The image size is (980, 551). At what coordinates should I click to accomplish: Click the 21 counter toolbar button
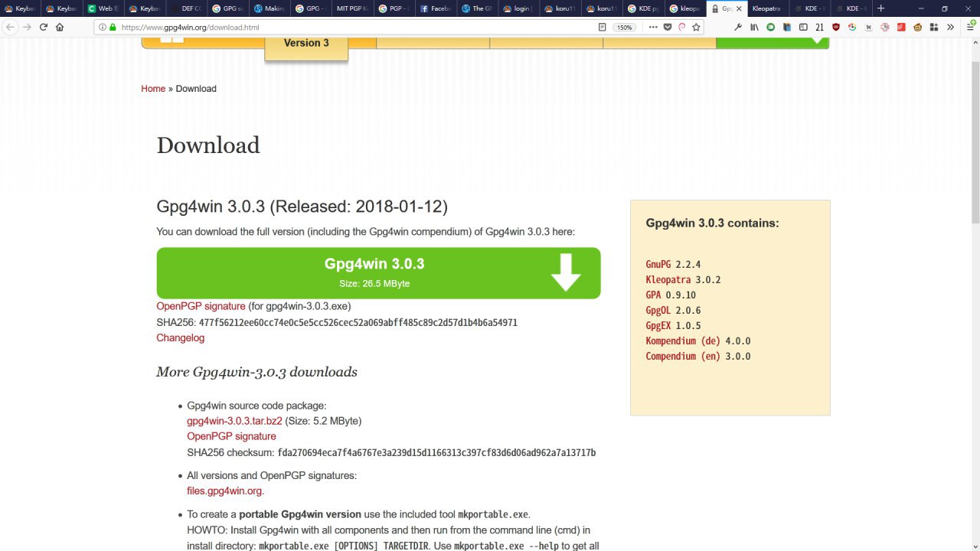(x=819, y=28)
